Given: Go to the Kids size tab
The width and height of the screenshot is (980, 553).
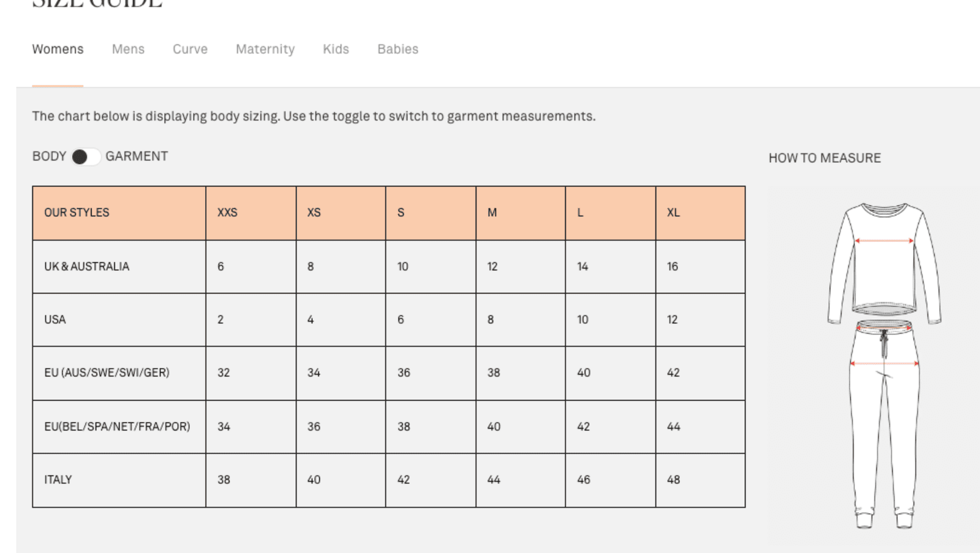Looking at the screenshot, I should 336,49.
